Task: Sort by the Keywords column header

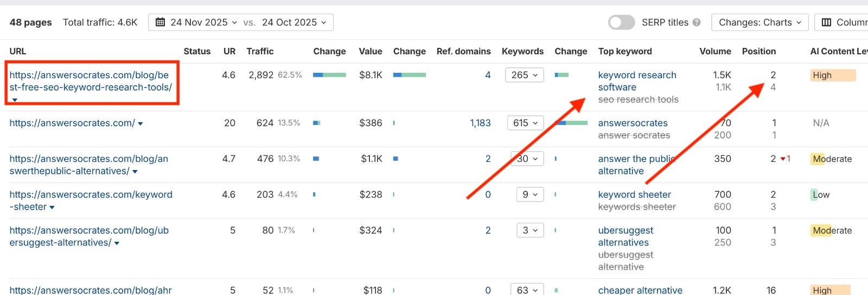Action: click(522, 51)
